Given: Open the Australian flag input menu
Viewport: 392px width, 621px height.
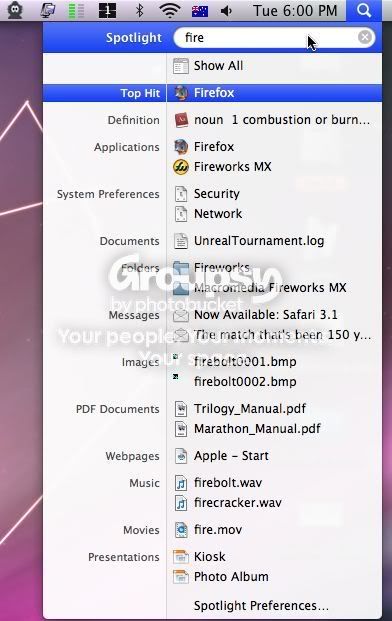Looking at the screenshot, I should [x=200, y=11].
